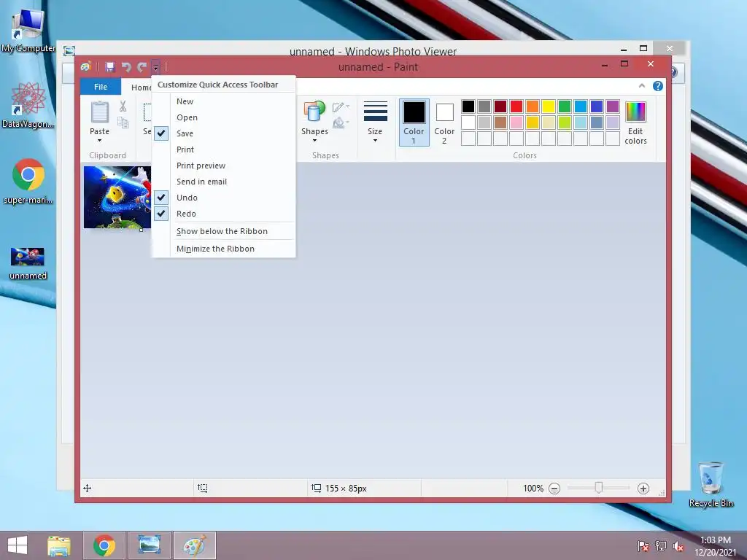Viewport: 747px width, 560px height.
Task: Choose Open in the quick access menu
Action: [223, 117]
